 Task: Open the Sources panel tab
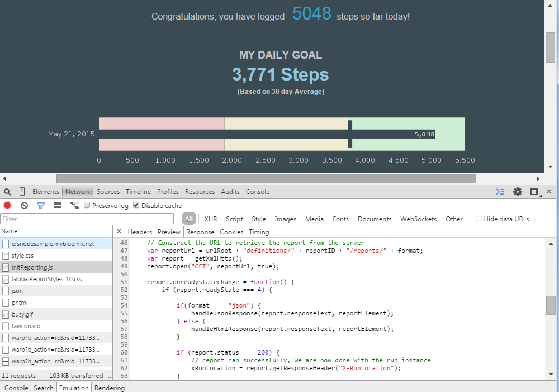(108, 192)
